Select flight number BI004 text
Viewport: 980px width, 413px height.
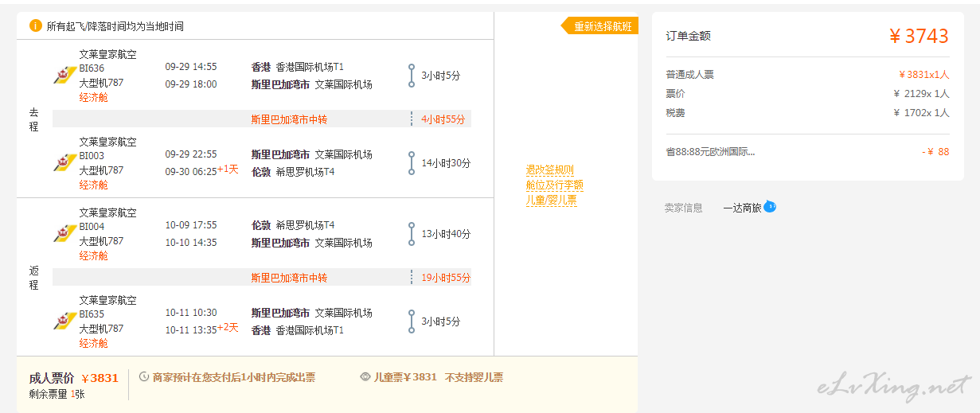coord(92,227)
